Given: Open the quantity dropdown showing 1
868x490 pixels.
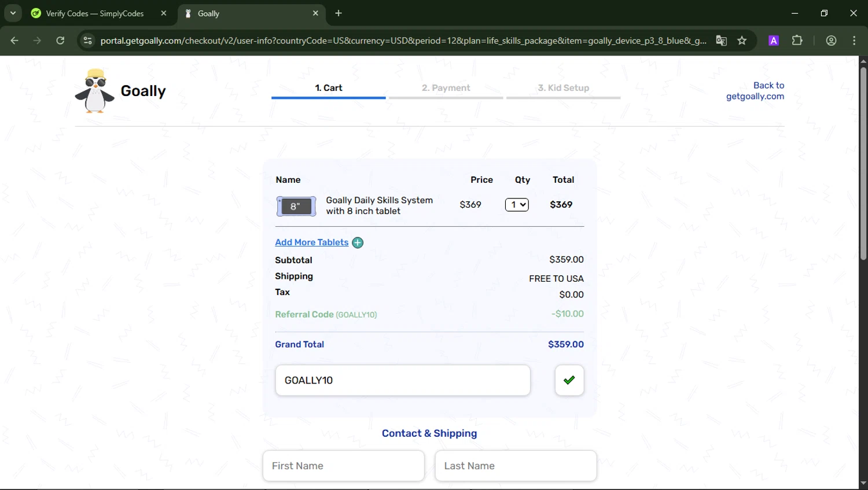Looking at the screenshot, I should pos(517,205).
